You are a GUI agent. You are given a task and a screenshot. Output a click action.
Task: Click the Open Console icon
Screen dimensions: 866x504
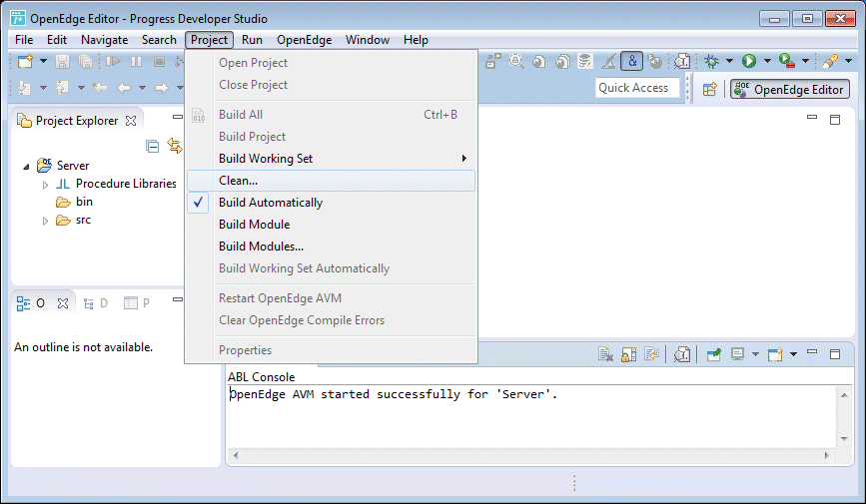(x=775, y=354)
